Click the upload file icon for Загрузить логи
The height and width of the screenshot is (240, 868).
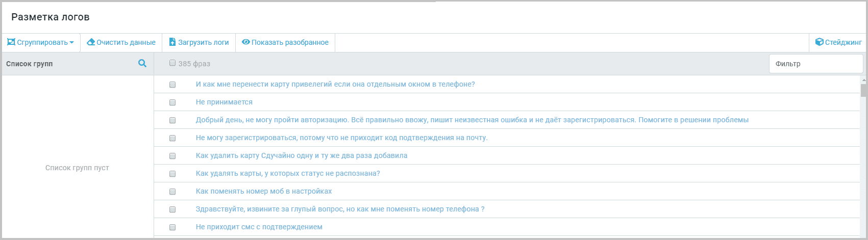click(172, 42)
